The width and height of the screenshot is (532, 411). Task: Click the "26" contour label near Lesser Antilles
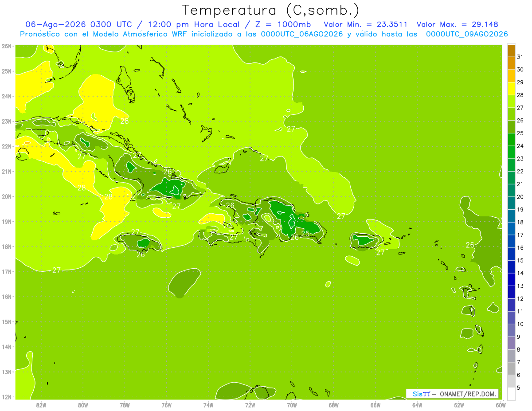470,245
